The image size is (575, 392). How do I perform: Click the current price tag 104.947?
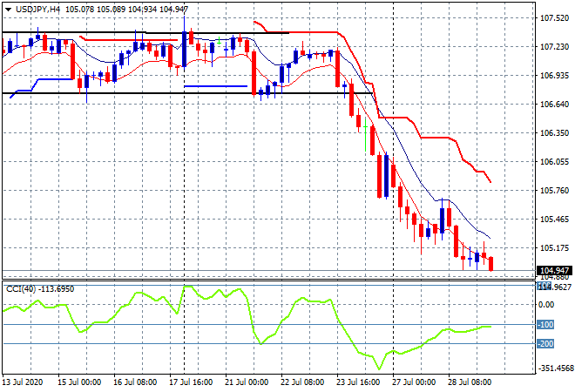[554, 271]
